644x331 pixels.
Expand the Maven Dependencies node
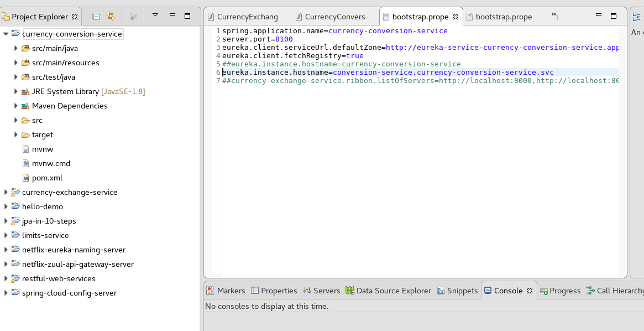(x=15, y=106)
